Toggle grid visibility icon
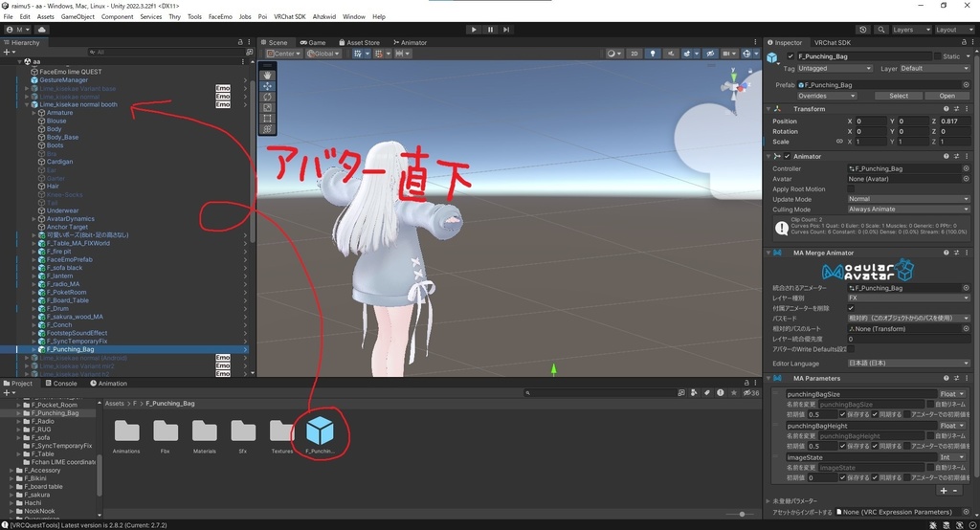 coord(360,54)
